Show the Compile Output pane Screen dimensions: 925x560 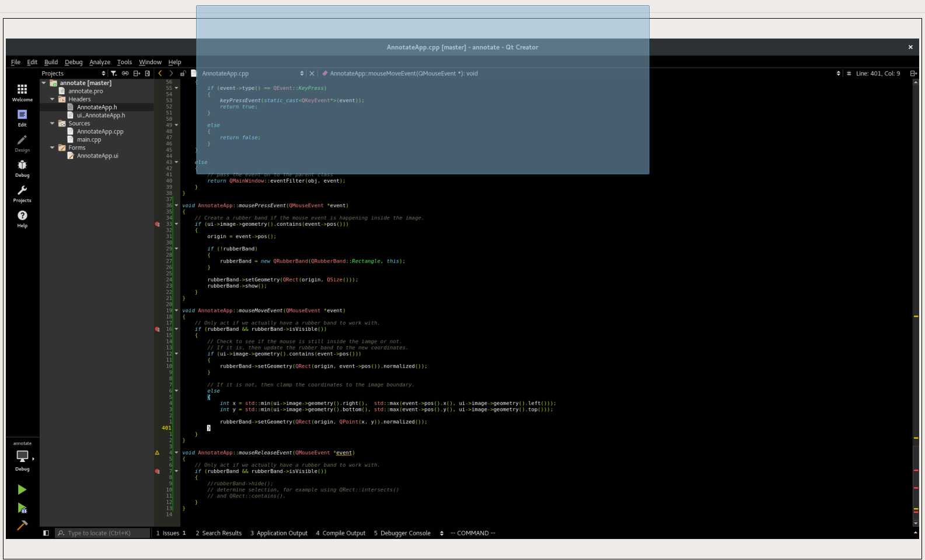[x=341, y=533]
